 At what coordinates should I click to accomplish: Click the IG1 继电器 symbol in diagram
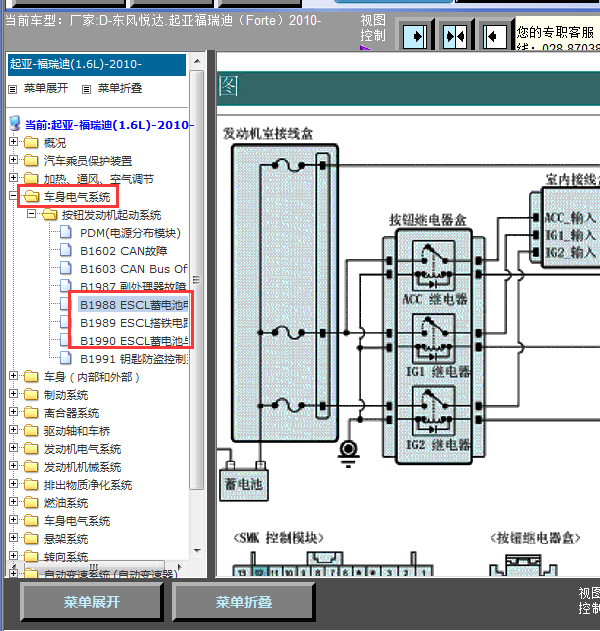[434, 338]
